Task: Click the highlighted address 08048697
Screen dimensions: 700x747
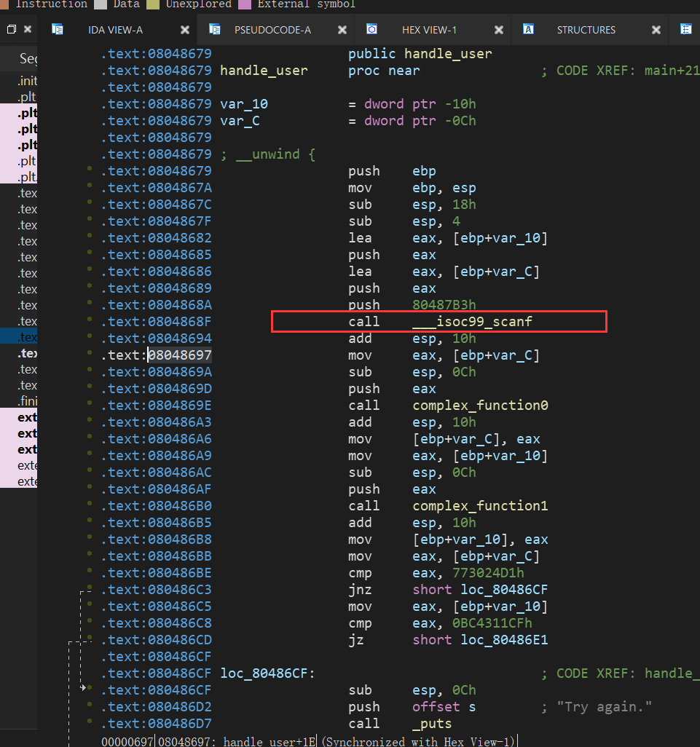Action: click(x=180, y=355)
